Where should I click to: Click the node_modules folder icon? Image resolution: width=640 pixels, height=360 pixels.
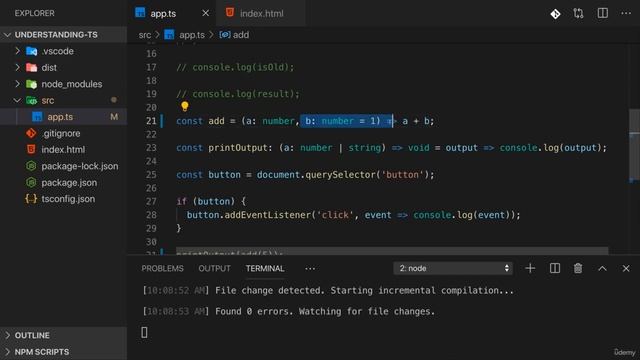click(x=31, y=84)
